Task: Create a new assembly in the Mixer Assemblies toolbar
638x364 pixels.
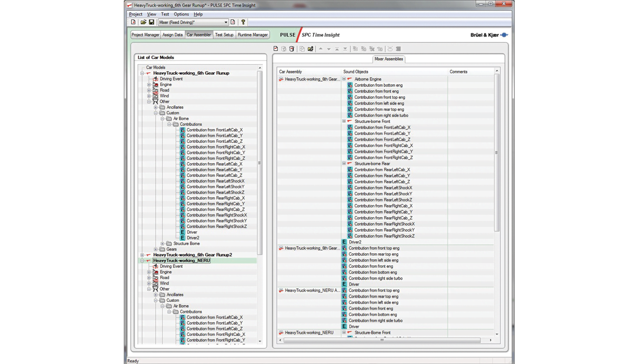Action: pos(276,49)
